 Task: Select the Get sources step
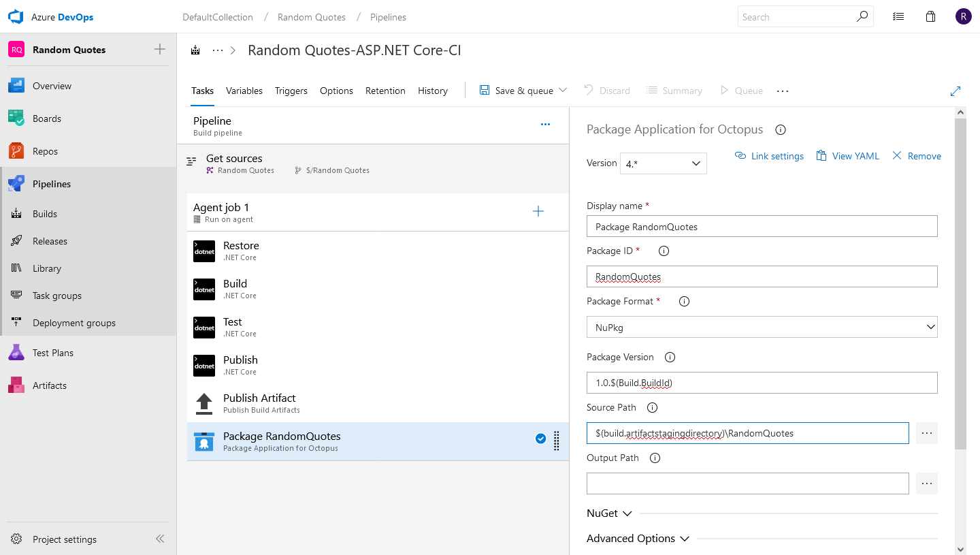[373, 163]
